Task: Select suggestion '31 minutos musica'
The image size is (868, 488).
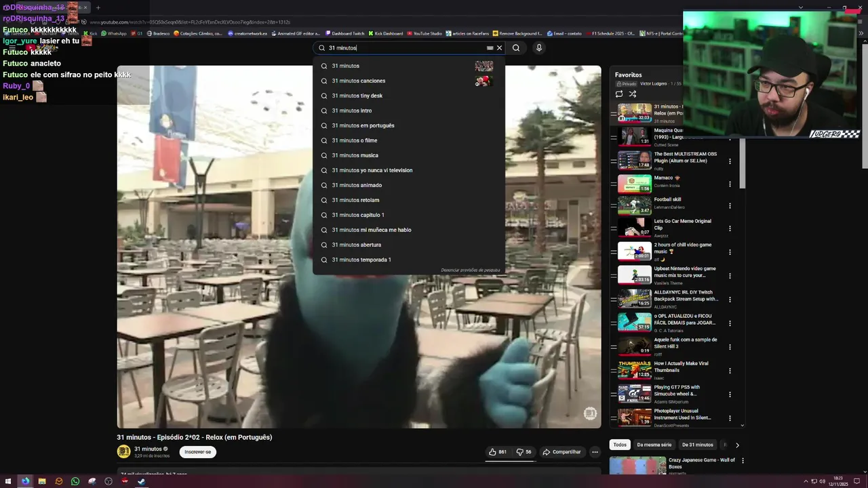Action: 408,155
